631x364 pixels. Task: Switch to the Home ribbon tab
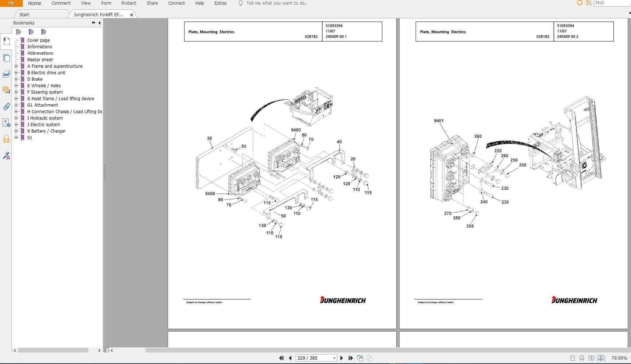35,3
